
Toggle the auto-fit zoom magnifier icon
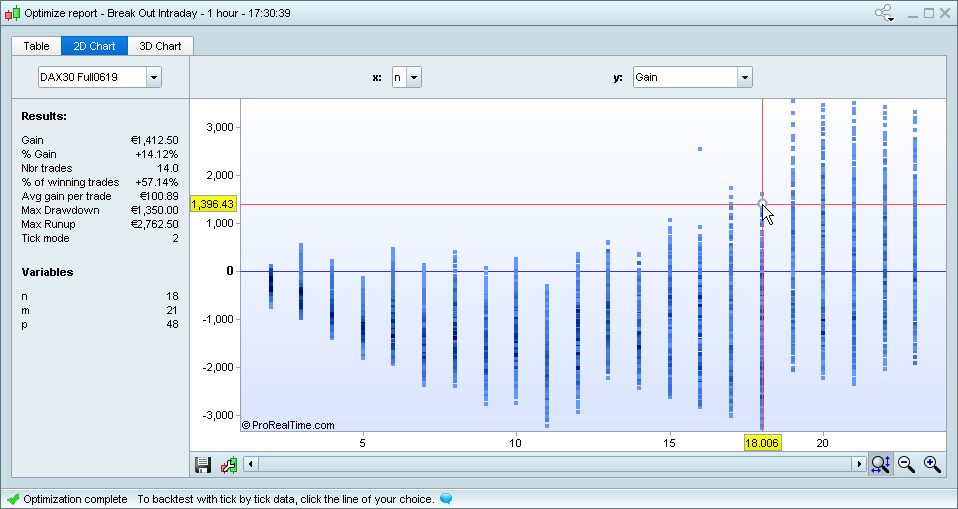coord(880,464)
